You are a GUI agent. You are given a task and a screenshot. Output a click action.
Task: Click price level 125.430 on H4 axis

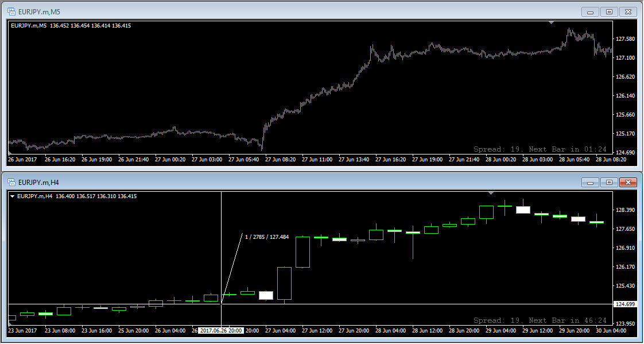(624, 285)
